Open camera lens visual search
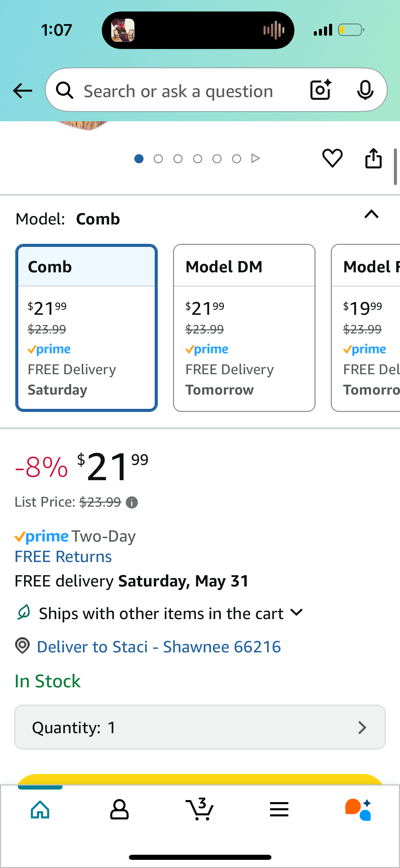Screen dimensions: 400x868 click(x=321, y=90)
